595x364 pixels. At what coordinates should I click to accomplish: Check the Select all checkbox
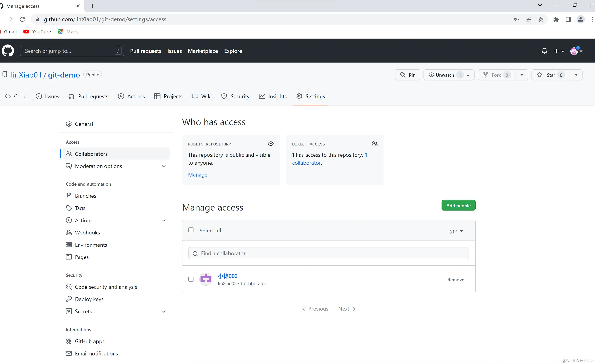[191, 230]
